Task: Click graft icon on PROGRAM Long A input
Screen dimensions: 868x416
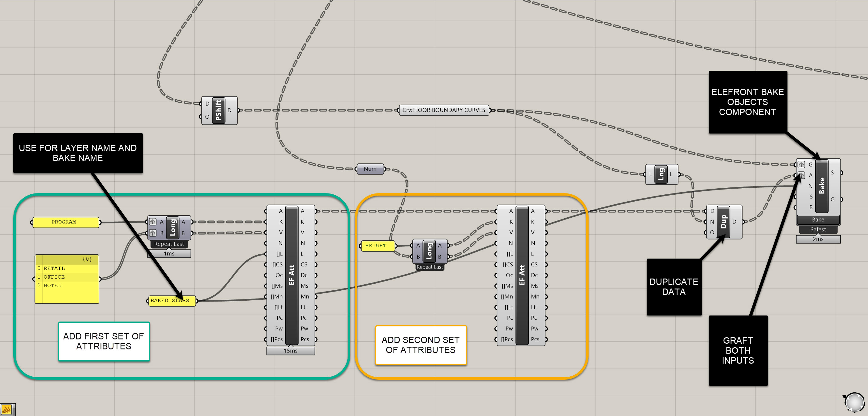Action: point(153,222)
